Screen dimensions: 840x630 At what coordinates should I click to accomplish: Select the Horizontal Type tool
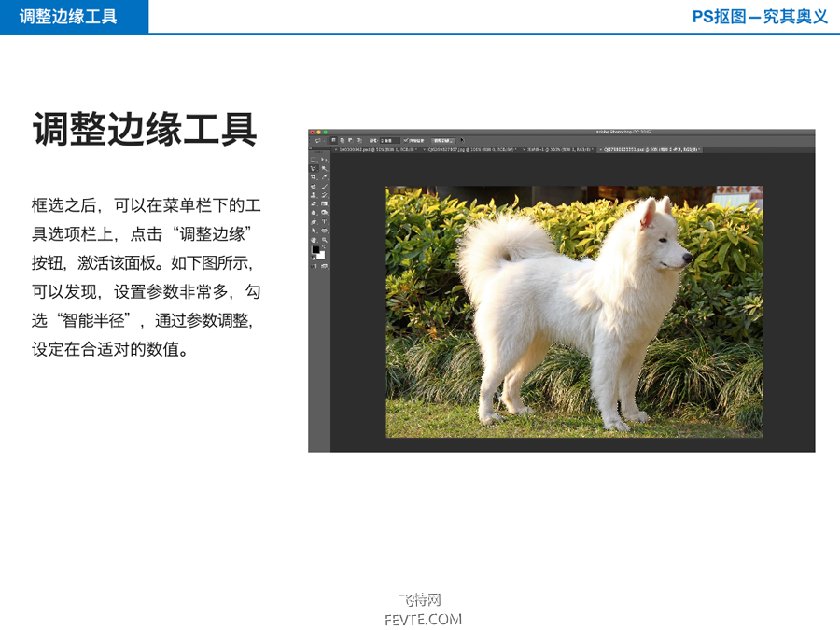point(324,222)
